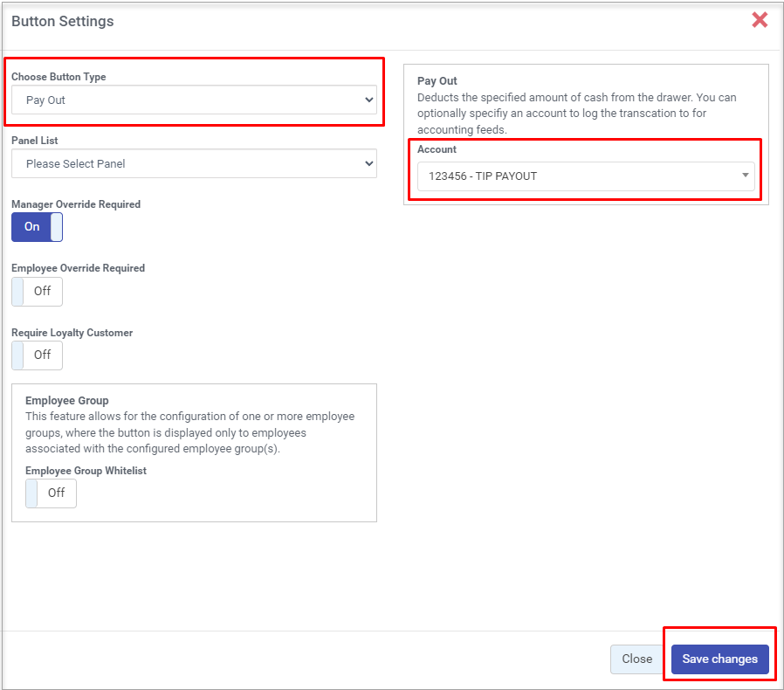Click the small caret in the Account selector
Viewport: 784px width, 690px height.
[x=745, y=176]
